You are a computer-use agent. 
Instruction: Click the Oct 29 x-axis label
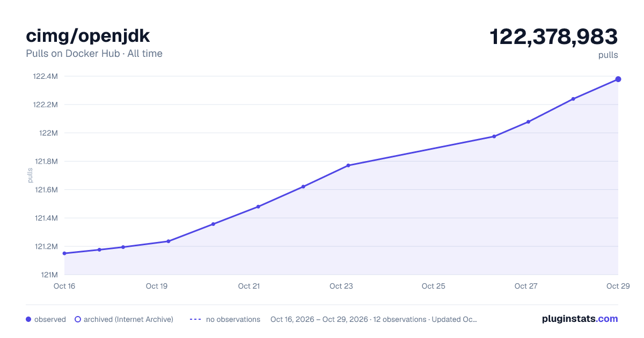pyautogui.click(x=618, y=286)
